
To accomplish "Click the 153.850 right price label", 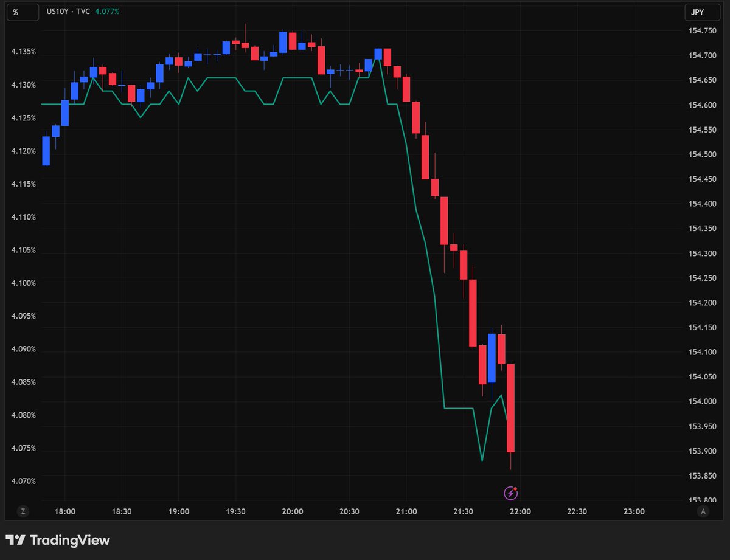I will pyautogui.click(x=702, y=475).
